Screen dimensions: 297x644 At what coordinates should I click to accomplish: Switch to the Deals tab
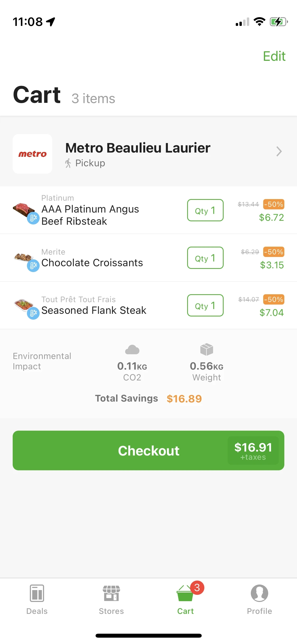[x=37, y=600]
